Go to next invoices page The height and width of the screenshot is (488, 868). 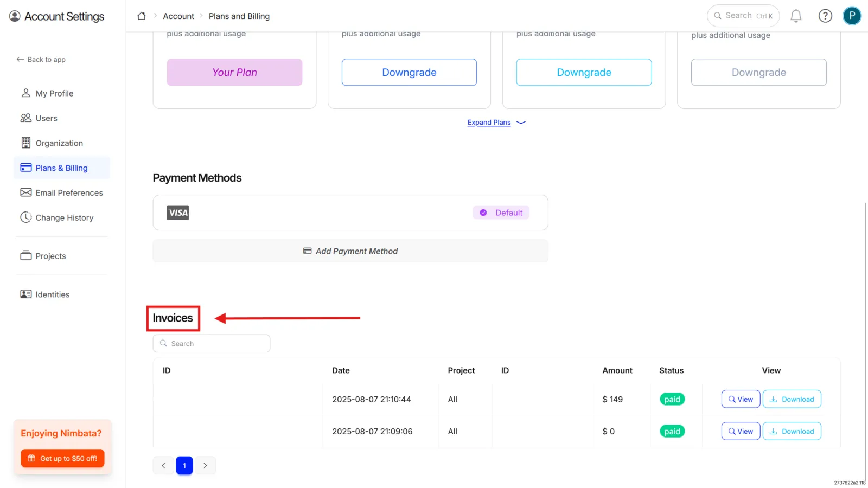205,465
